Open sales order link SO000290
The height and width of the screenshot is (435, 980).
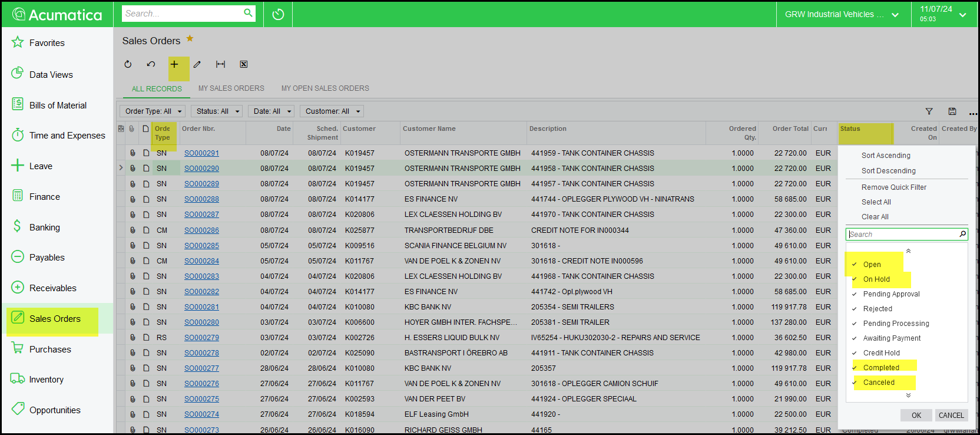coord(201,169)
